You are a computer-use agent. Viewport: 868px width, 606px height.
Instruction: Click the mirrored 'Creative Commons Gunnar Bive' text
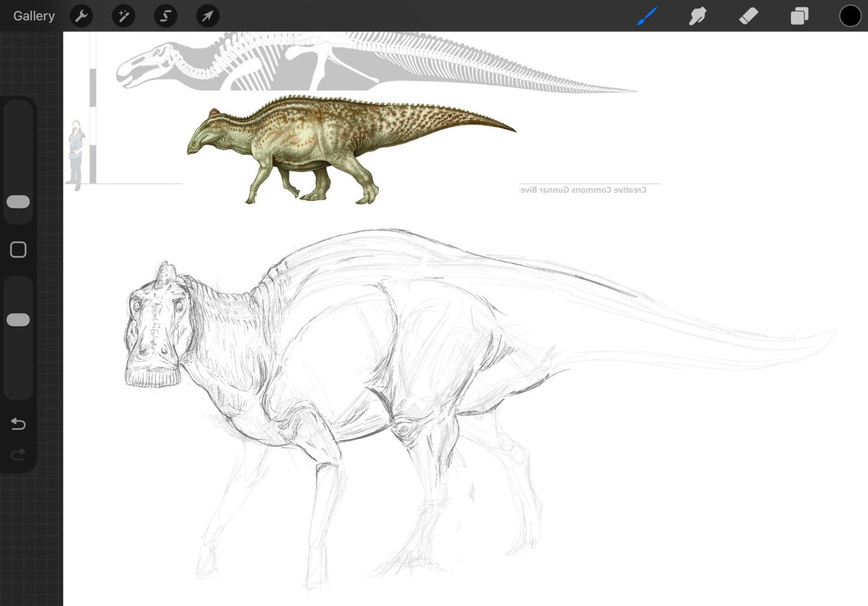tap(583, 190)
